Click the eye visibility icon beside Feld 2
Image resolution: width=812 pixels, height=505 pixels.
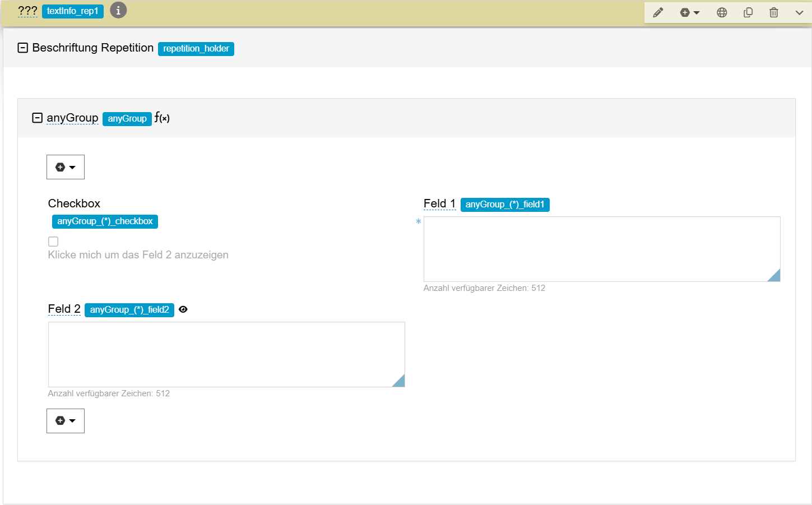click(183, 309)
